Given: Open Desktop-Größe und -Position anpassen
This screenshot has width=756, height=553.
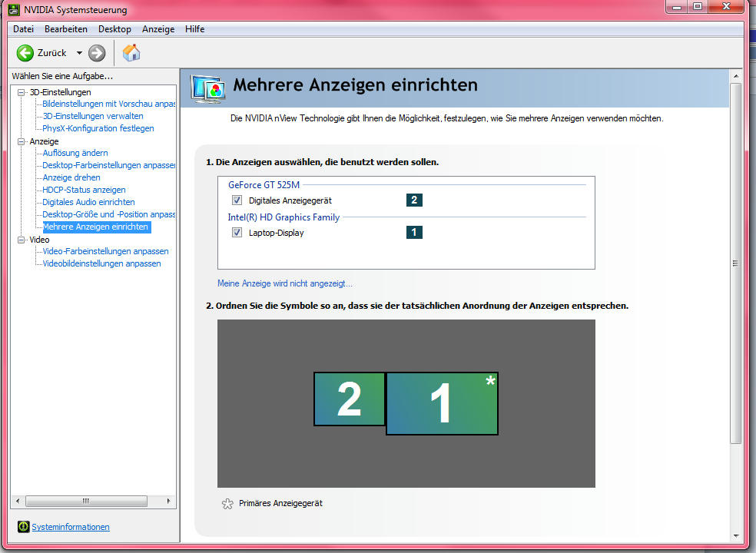Looking at the screenshot, I should point(108,214).
